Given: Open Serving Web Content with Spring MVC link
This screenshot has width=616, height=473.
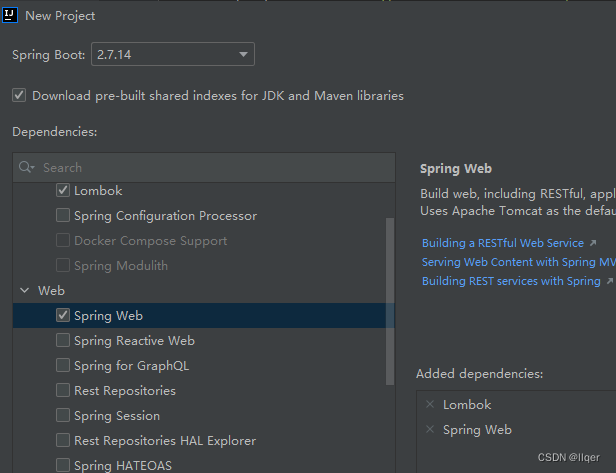Looking at the screenshot, I should pyautogui.click(x=519, y=262).
